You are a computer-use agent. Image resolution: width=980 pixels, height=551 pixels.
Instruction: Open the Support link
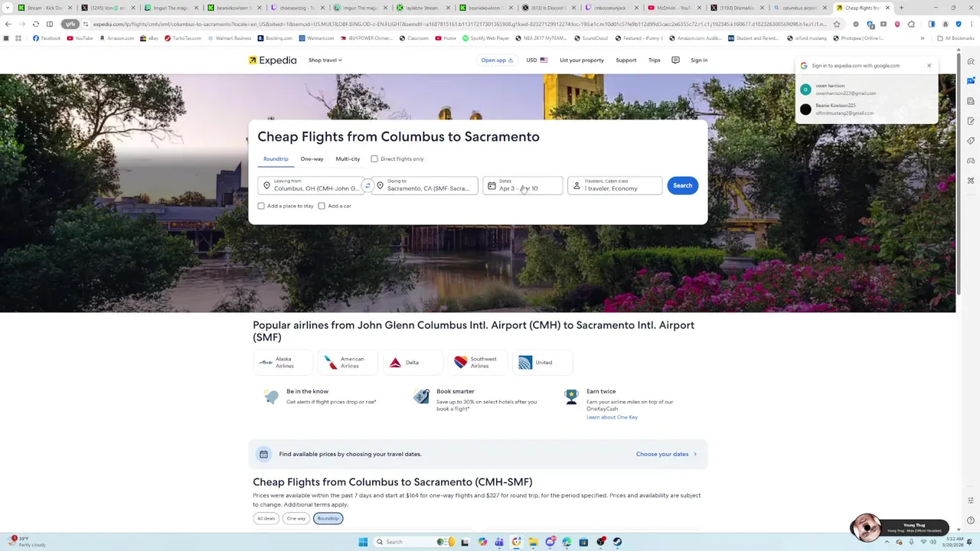coord(626,60)
